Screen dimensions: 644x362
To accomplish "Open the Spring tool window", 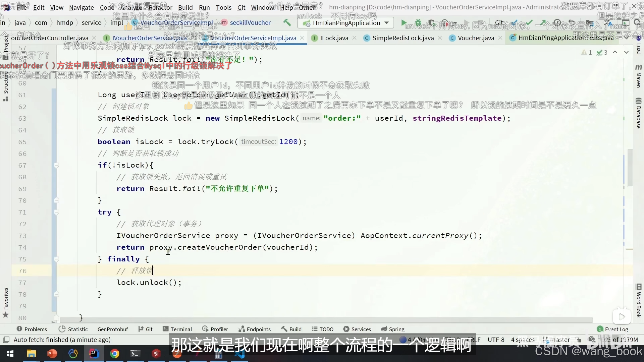I will 393,329.
